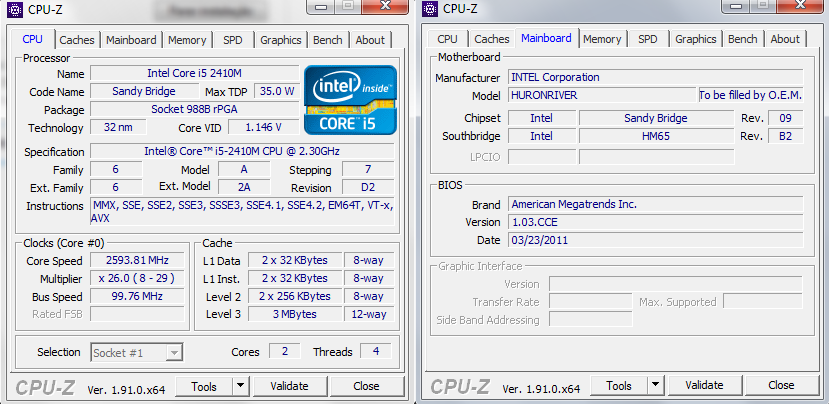Click the Validate button in right window

[704, 385]
